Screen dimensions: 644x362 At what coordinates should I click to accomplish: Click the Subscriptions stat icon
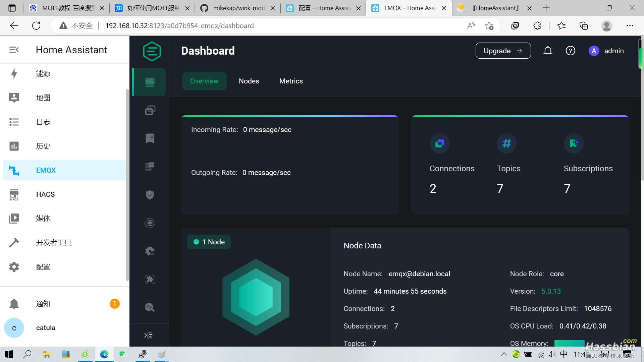click(574, 143)
